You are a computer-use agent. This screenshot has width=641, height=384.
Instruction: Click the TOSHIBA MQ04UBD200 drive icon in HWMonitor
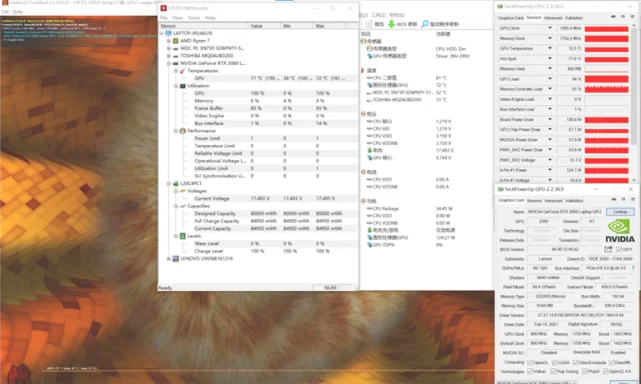pyautogui.click(x=176, y=56)
